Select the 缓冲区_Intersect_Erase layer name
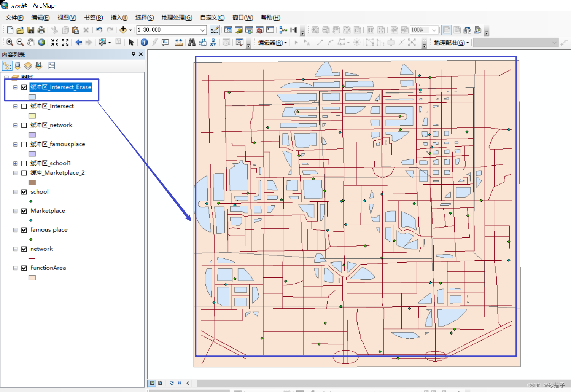This screenshot has width=571, height=392. coord(61,87)
